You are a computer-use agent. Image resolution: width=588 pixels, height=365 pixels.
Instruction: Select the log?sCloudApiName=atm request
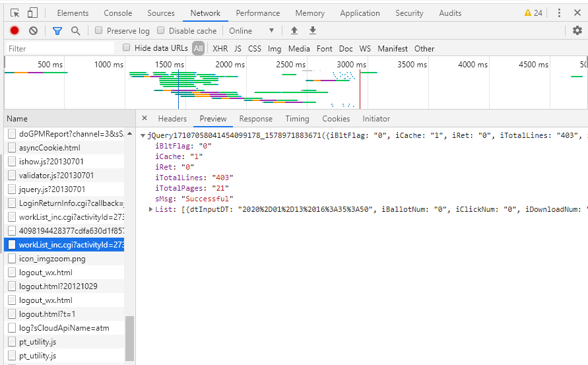pyautogui.click(x=64, y=328)
